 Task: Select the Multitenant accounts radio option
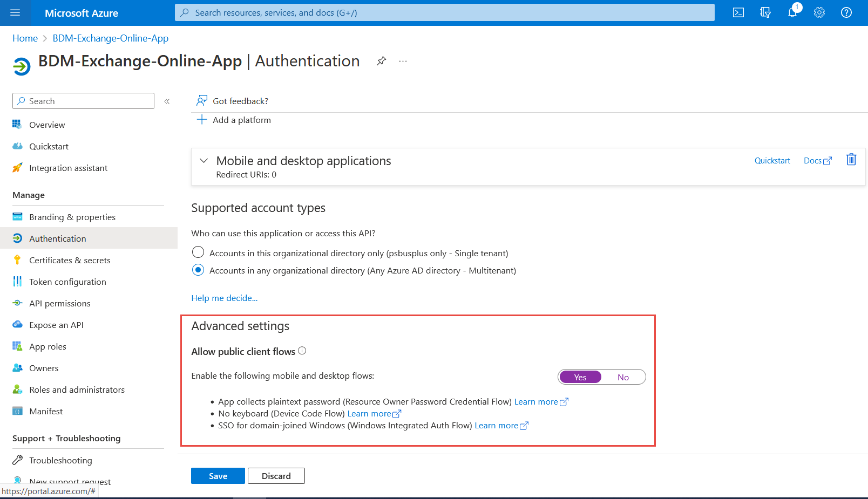[x=198, y=270]
